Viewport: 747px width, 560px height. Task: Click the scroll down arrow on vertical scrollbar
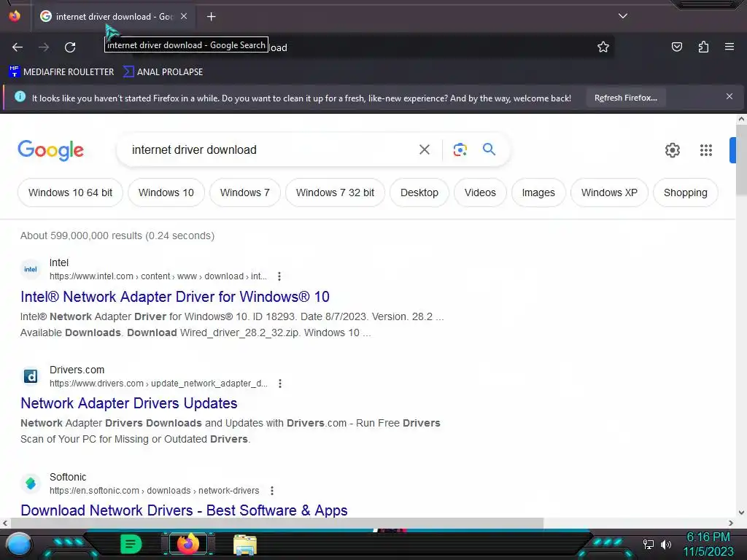[741, 513]
